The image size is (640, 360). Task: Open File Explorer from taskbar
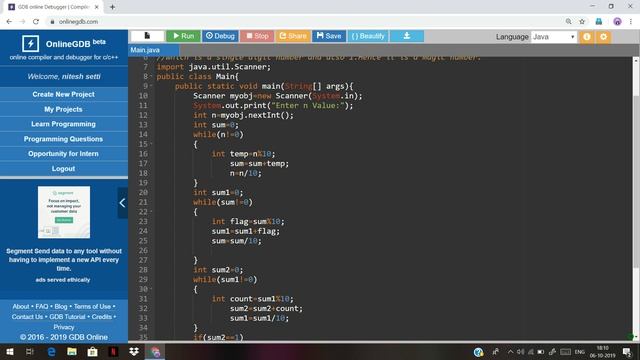click(x=72, y=351)
